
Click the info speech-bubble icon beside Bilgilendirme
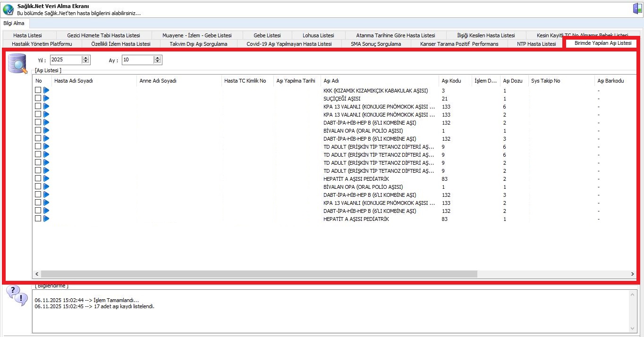(17, 295)
